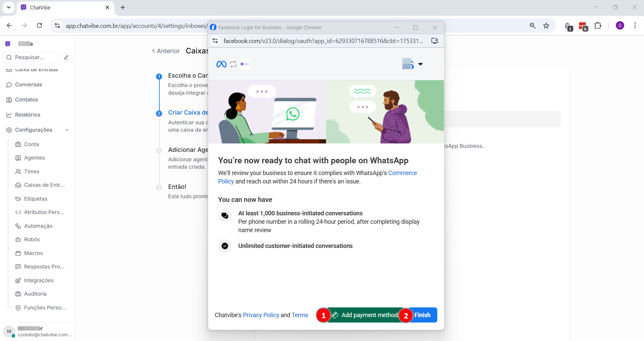Go back with the Anterior link
This screenshot has height=341, width=644.
tap(166, 51)
